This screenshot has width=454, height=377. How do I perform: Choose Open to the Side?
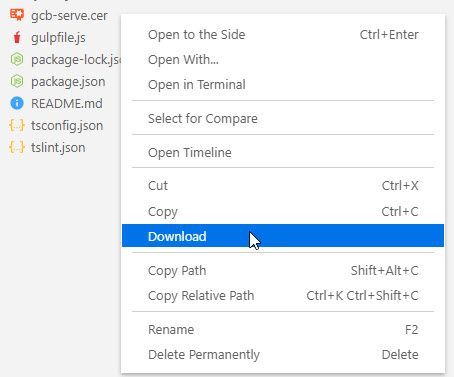[x=283, y=35]
